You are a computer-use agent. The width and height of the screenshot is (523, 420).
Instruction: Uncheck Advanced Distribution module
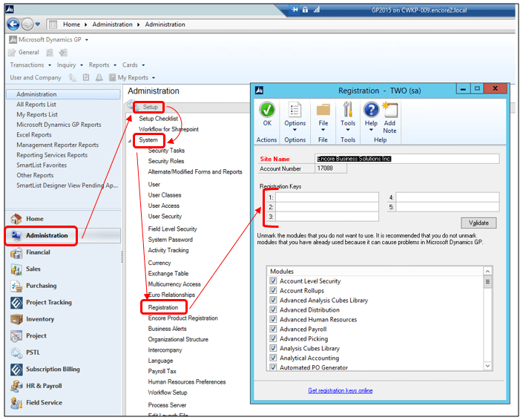[273, 309]
